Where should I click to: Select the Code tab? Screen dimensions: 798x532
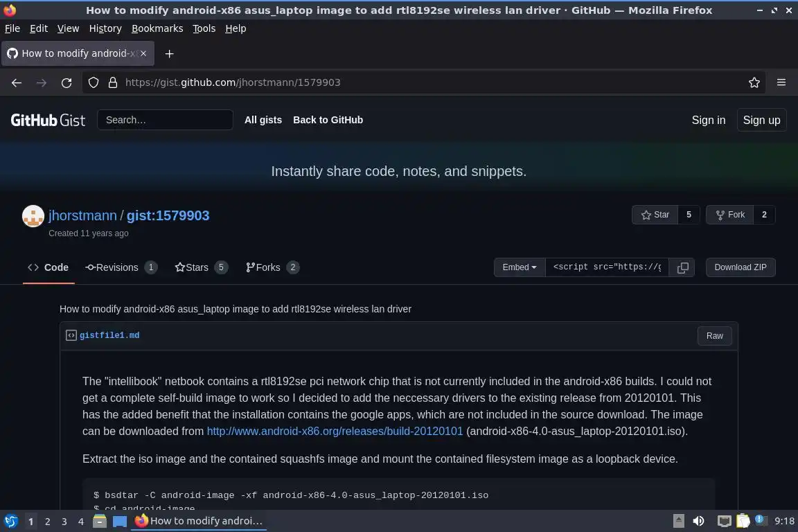pos(48,267)
